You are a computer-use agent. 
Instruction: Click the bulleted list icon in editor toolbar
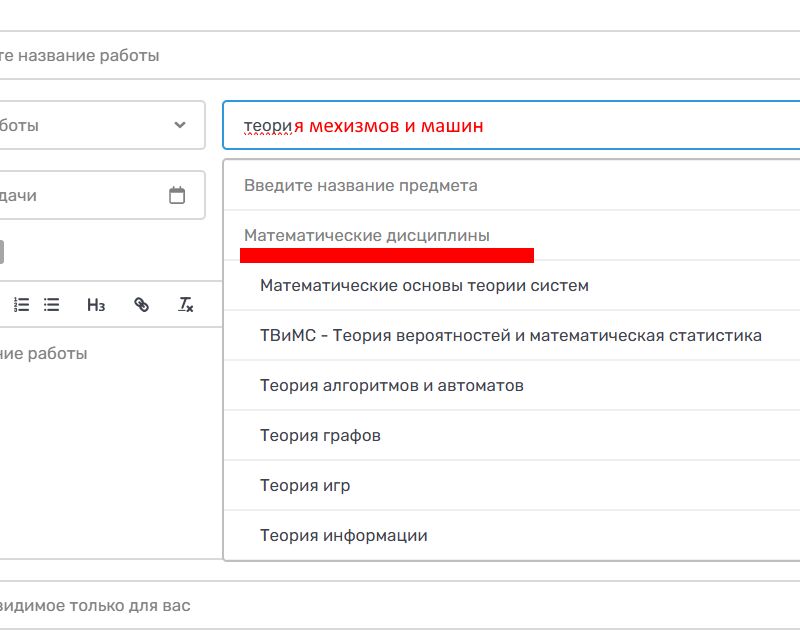pyautogui.click(x=52, y=305)
